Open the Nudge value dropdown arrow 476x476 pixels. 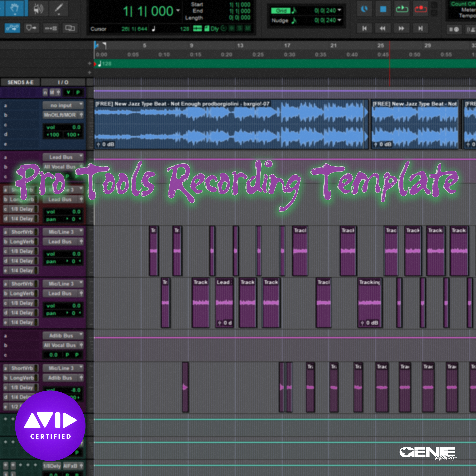[x=339, y=20]
